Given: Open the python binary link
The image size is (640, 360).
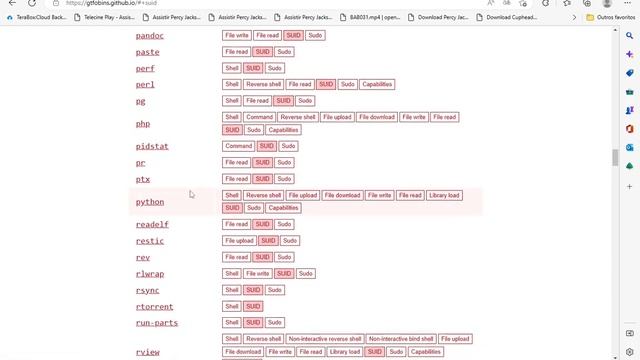Looking at the screenshot, I should (x=150, y=202).
